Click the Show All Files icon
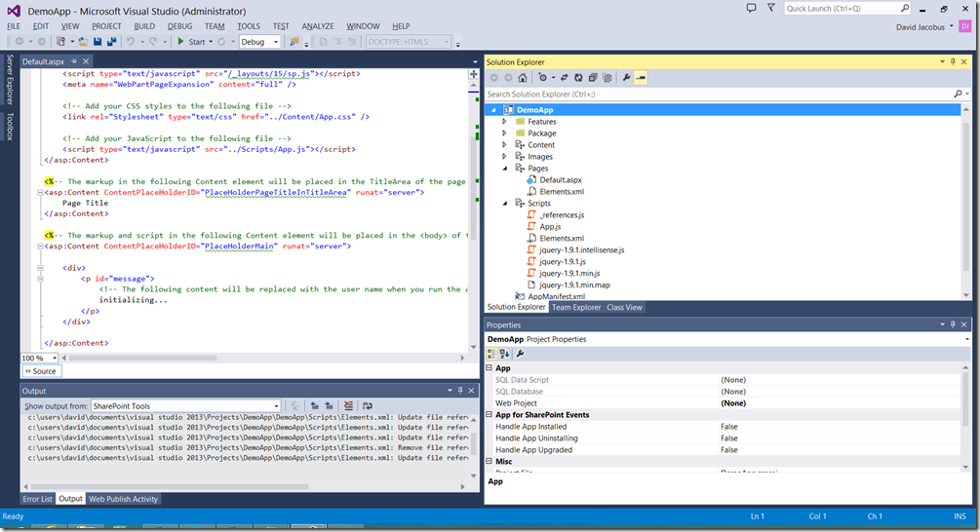Image resolution: width=980 pixels, height=532 pixels. (x=607, y=77)
